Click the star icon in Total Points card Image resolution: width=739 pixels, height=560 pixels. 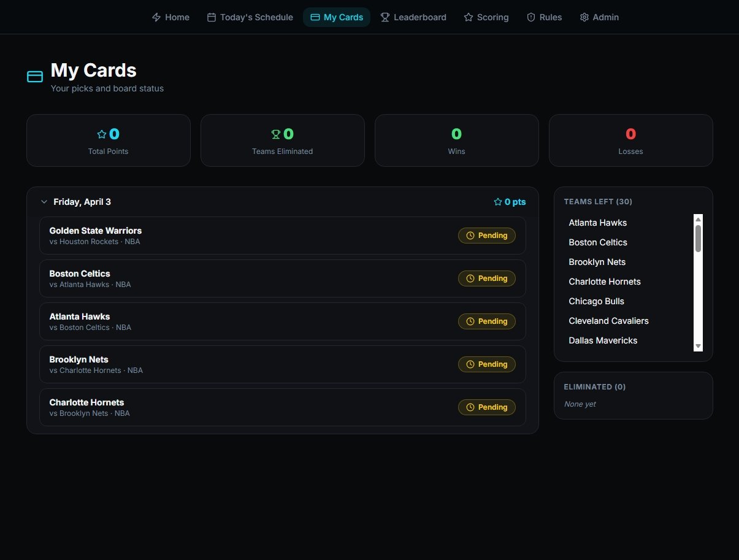point(102,134)
